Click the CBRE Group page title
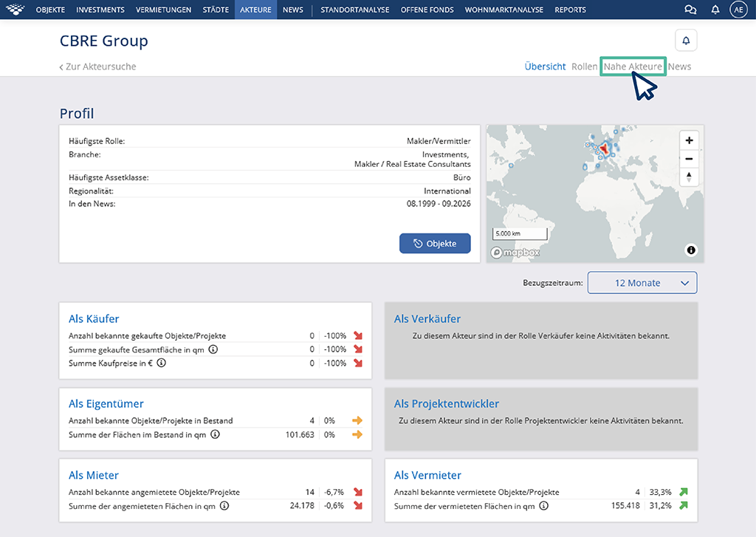 pyautogui.click(x=103, y=41)
